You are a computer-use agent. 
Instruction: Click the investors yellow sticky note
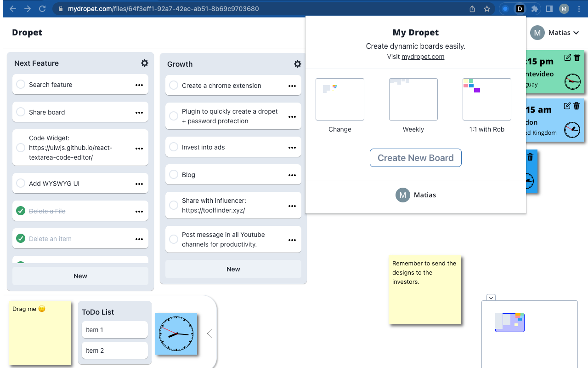coord(424,290)
